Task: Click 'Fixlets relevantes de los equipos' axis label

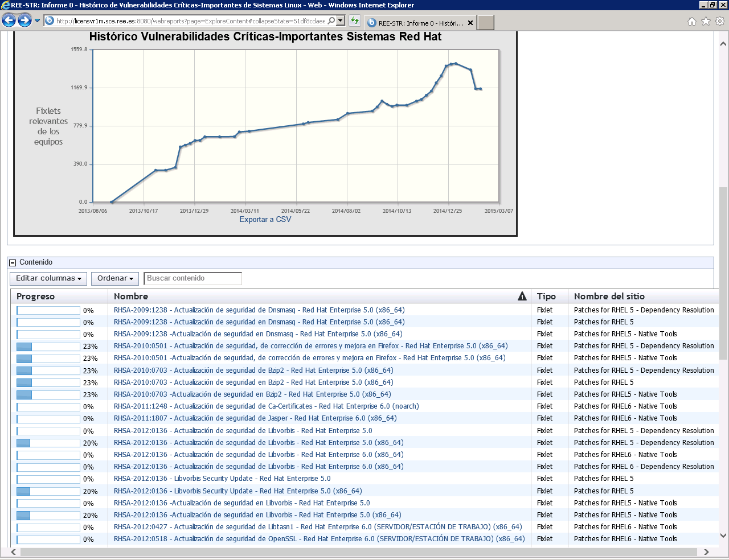Action: coord(48,126)
